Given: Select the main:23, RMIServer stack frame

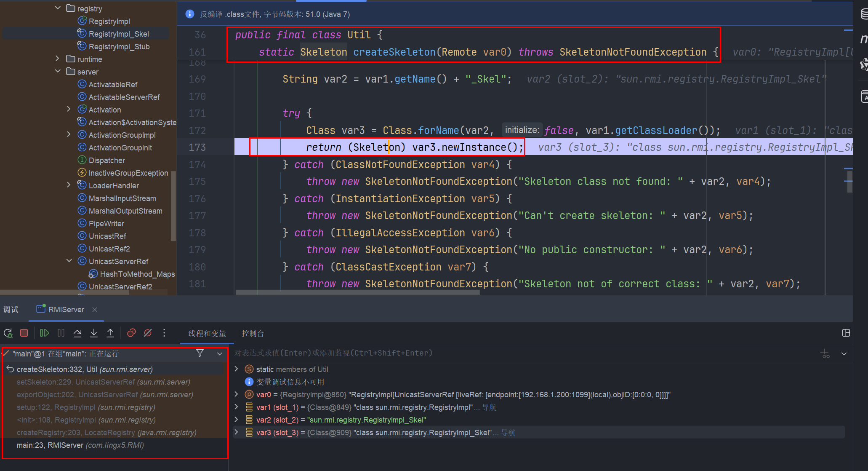Looking at the screenshot, I should click(x=80, y=445).
